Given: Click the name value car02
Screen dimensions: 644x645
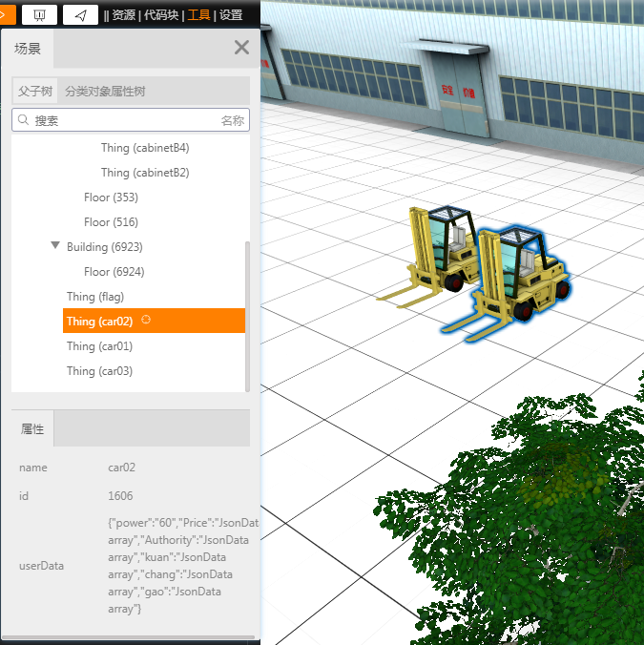Looking at the screenshot, I should 122,468.
